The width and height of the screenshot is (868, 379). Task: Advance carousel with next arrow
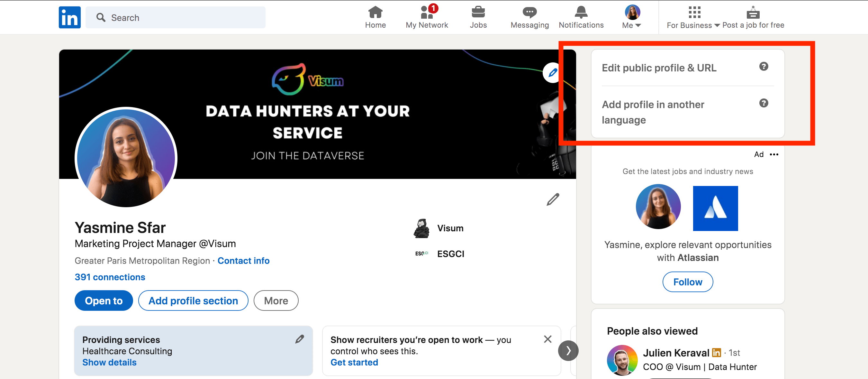click(568, 351)
